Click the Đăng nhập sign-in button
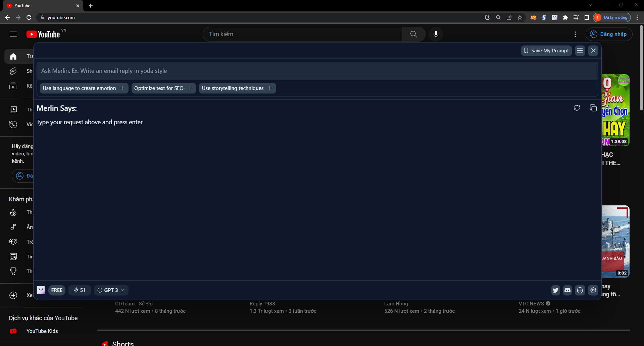The height and width of the screenshot is (346, 644). pos(609,34)
